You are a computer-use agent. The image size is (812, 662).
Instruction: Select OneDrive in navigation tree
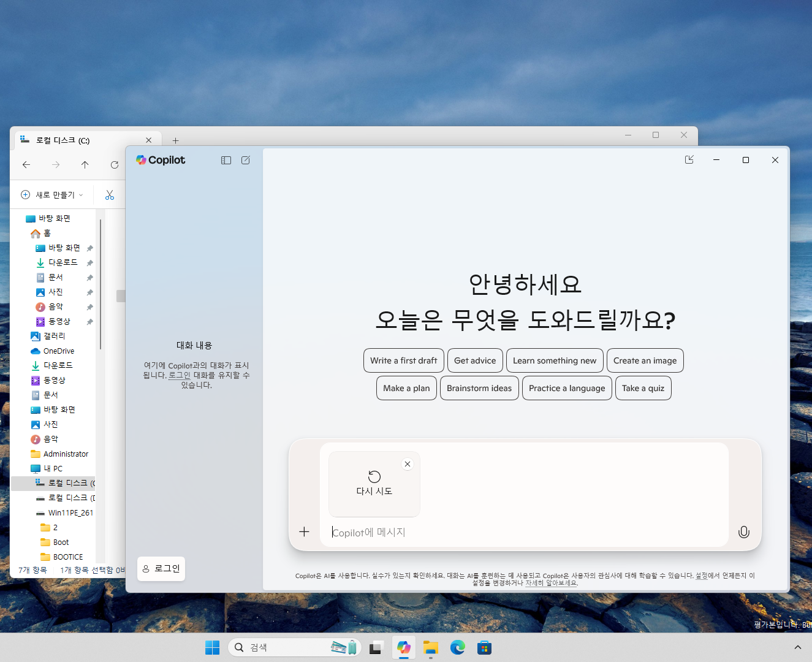[x=53, y=351]
